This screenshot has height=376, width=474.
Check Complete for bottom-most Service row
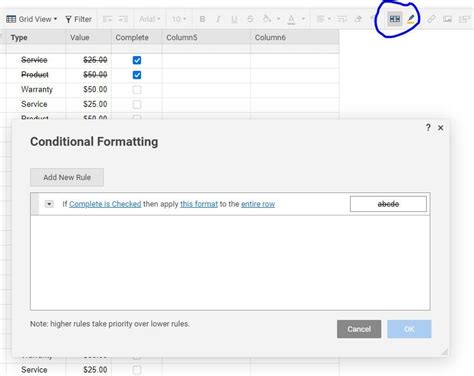point(137,369)
